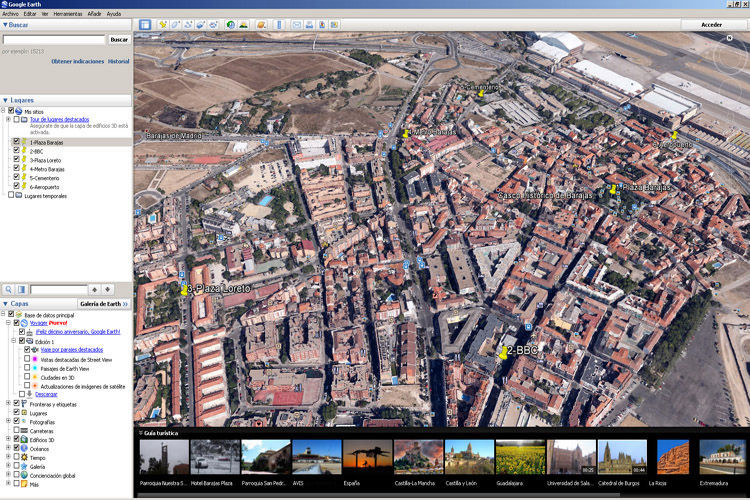Click in the search text field
Screen dimensions: 750x500
point(54,40)
